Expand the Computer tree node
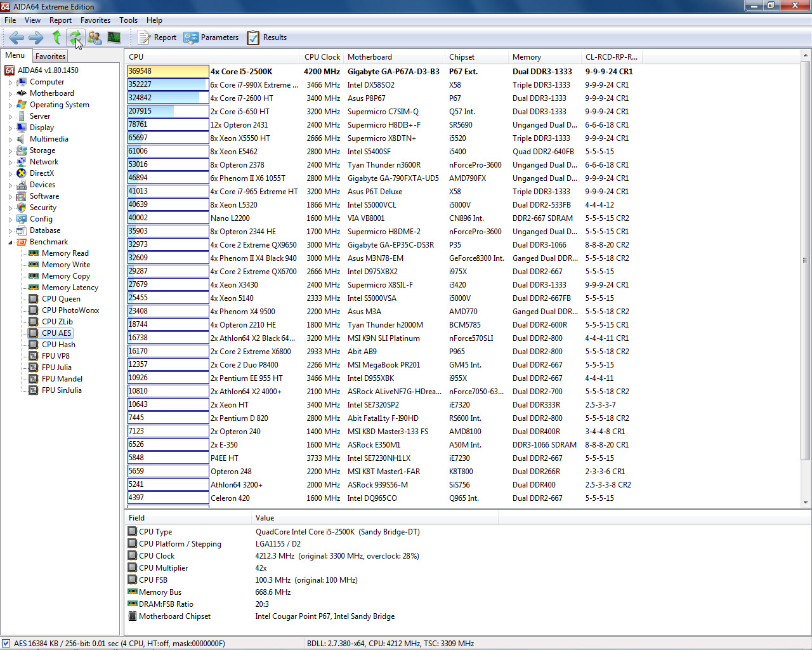812x650 pixels. tap(10, 83)
